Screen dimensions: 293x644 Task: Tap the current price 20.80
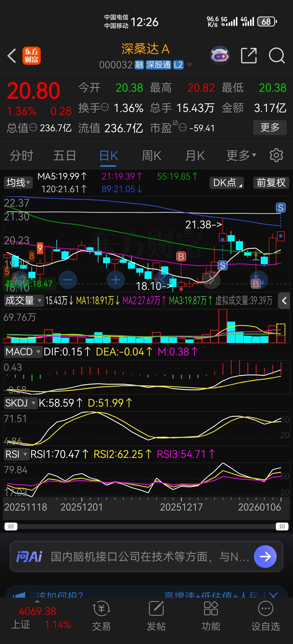[33, 91]
